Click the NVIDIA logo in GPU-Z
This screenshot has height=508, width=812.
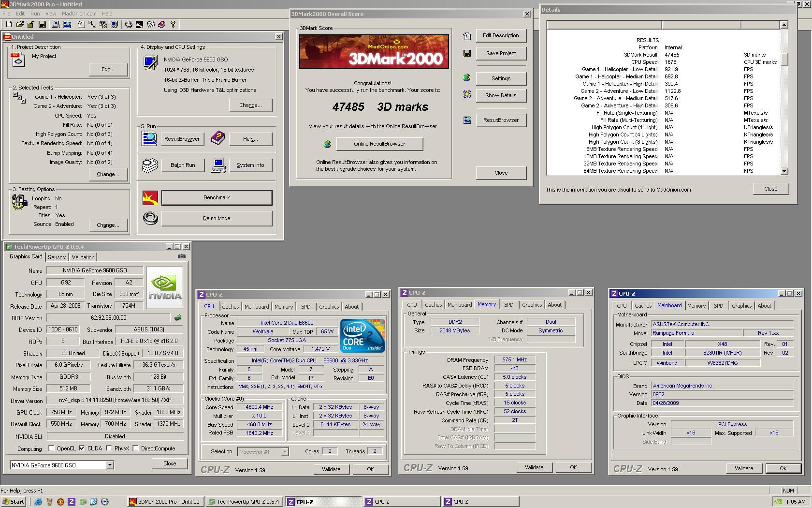click(x=165, y=287)
